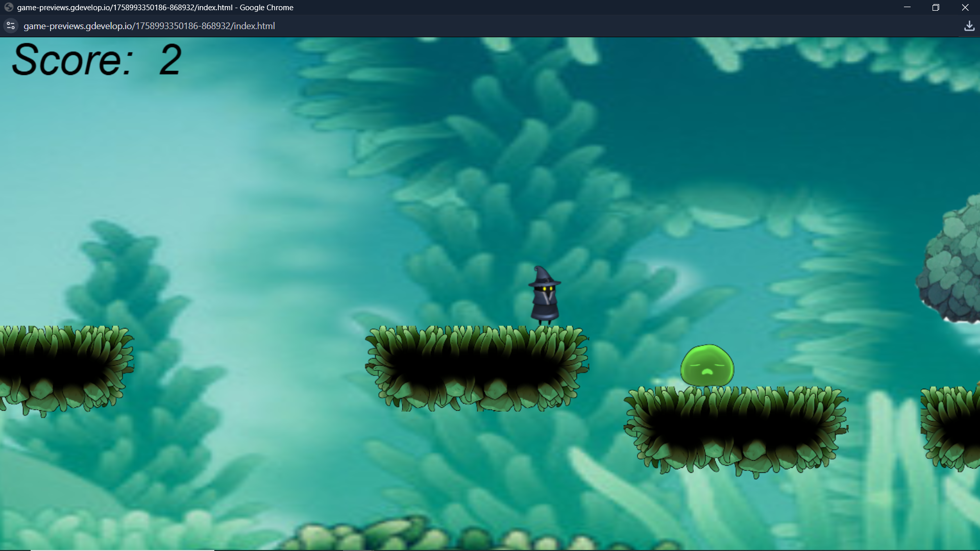Viewport: 980px width, 551px height.
Task: Click the download icon in address bar
Action: [x=969, y=26]
